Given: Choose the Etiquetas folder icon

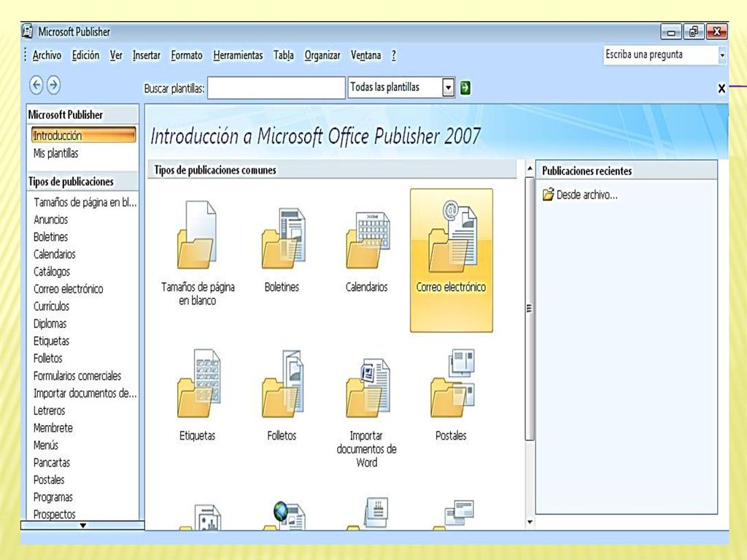Looking at the screenshot, I should pyautogui.click(x=198, y=384).
